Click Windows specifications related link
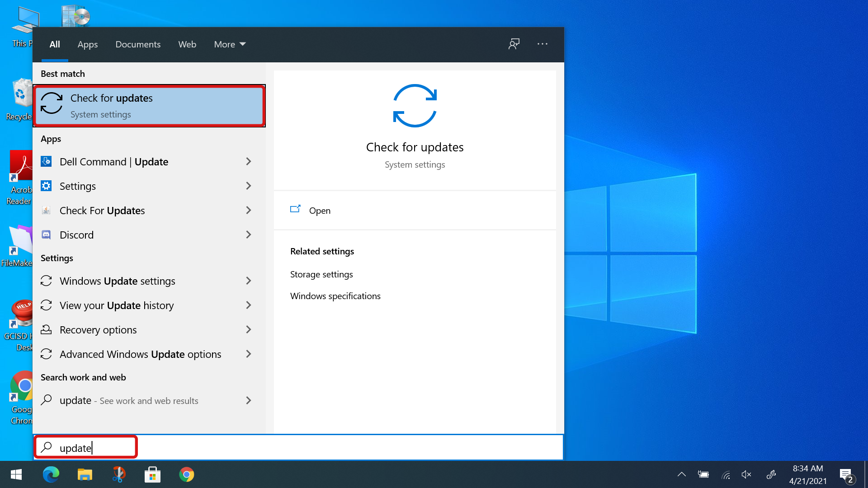The width and height of the screenshot is (868, 488). [335, 296]
